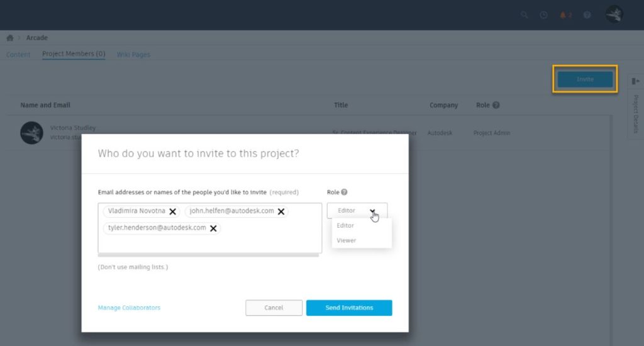Open the help icon in top bar
This screenshot has height=346, width=644.
[587, 15]
